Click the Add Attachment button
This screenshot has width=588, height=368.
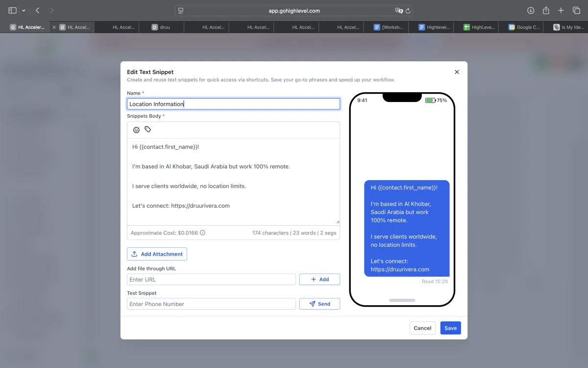click(x=157, y=254)
